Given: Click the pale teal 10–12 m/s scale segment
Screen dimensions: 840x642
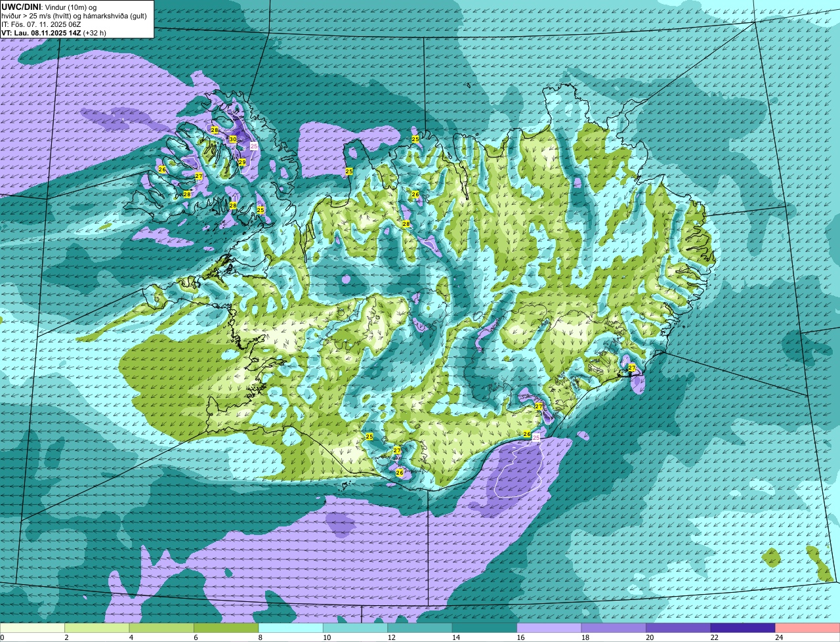Looking at the screenshot, I should (x=356, y=628).
